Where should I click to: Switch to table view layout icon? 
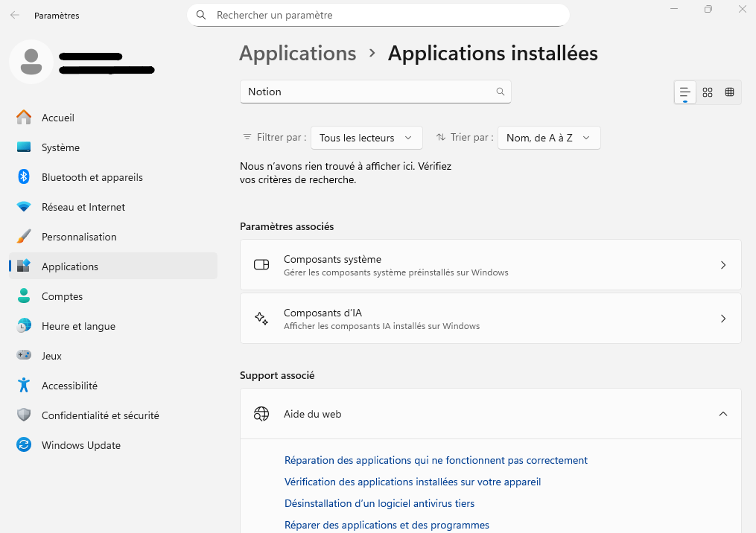tap(729, 92)
